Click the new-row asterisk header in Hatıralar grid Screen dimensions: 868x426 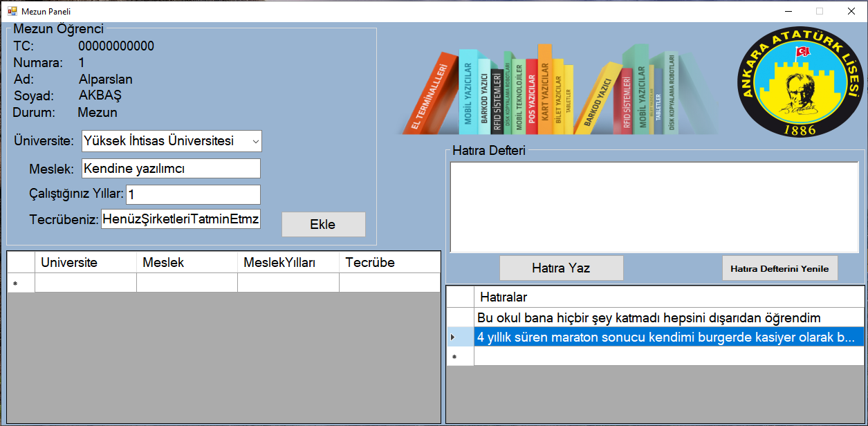(460, 357)
